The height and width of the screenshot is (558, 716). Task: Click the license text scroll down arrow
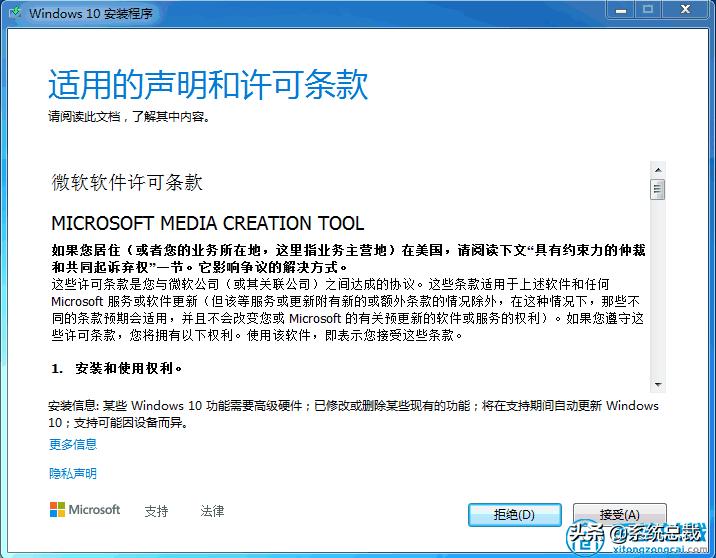658,384
